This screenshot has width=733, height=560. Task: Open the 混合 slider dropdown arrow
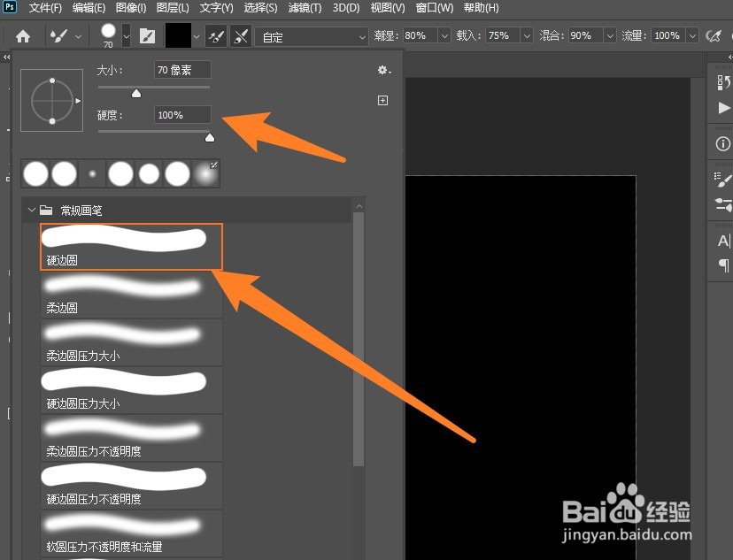[610, 35]
